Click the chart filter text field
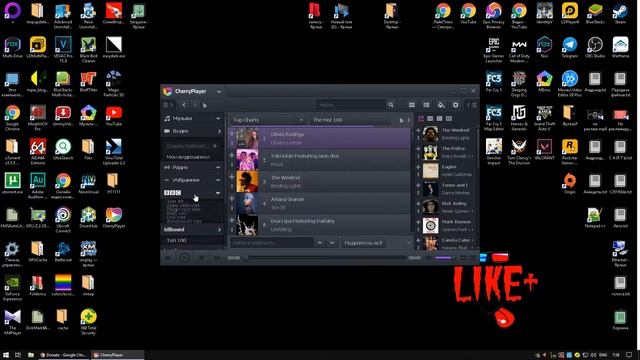The image size is (640, 360). [x=271, y=243]
